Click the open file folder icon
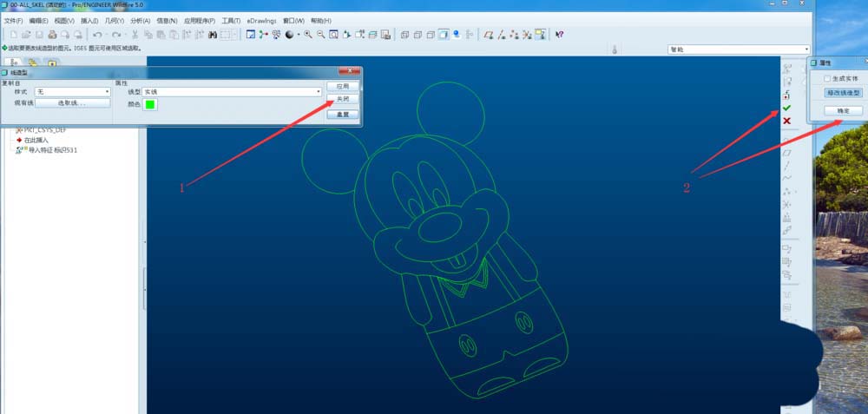 click(26, 35)
